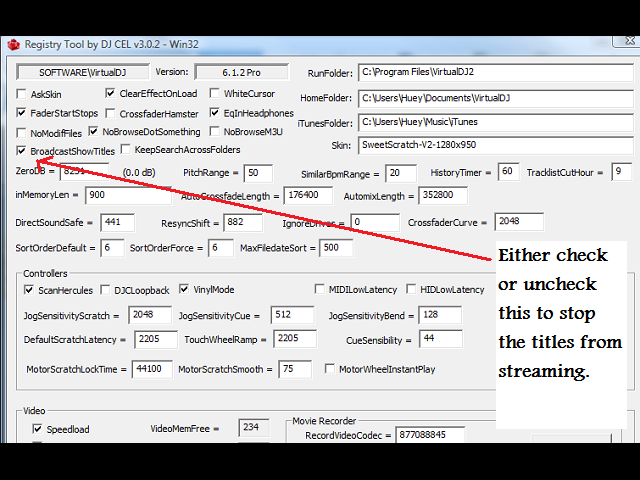640x480 pixels.
Task: Toggle EqInHeadphones checkbox
Action: [x=214, y=112]
